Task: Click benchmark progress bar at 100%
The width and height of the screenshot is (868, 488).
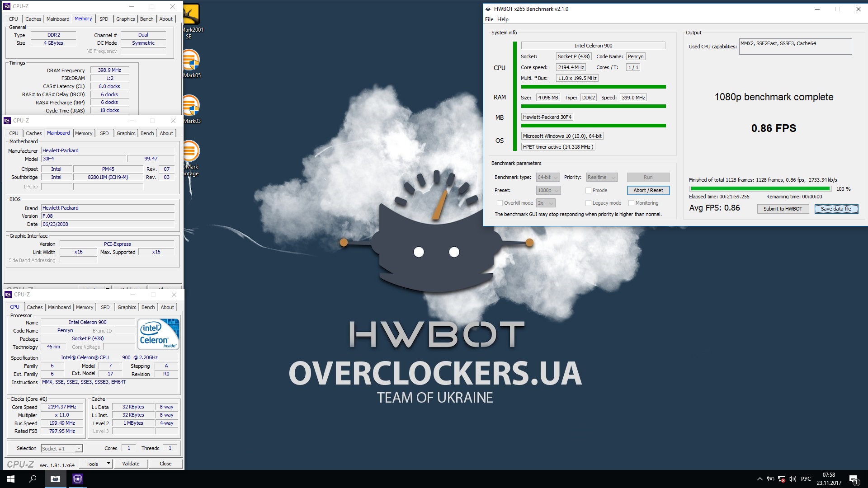Action: point(759,189)
